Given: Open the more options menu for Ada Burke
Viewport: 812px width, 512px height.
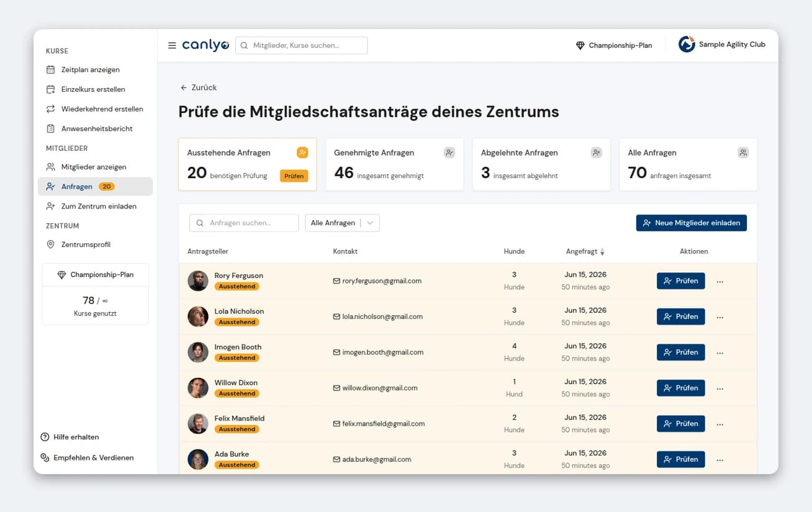Looking at the screenshot, I should point(720,460).
